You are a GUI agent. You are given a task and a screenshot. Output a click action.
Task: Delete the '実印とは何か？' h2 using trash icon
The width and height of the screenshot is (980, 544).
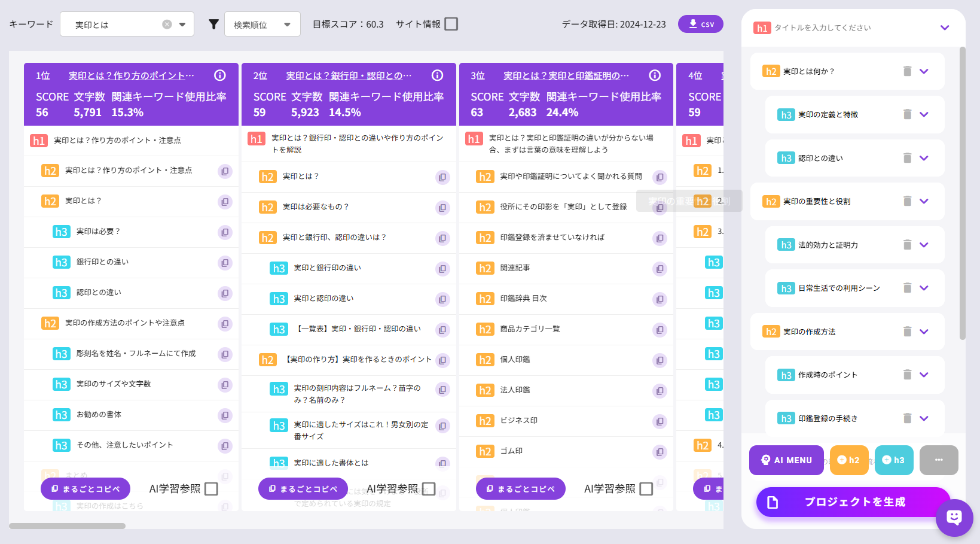(907, 71)
